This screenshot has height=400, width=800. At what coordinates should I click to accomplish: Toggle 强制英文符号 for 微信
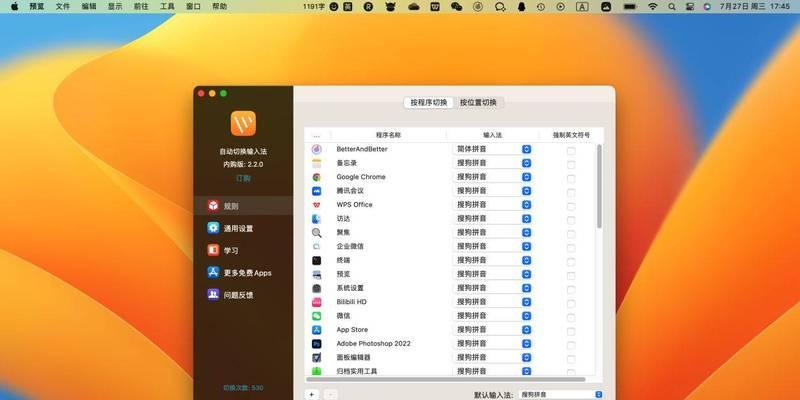coord(571,318)
